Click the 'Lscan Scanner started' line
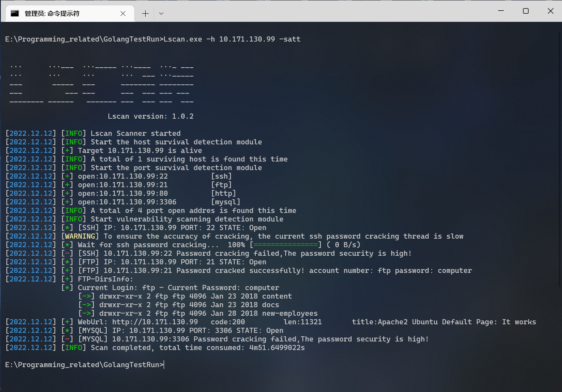This screenshot has width=562, height=392. click(x=93, y=133)
